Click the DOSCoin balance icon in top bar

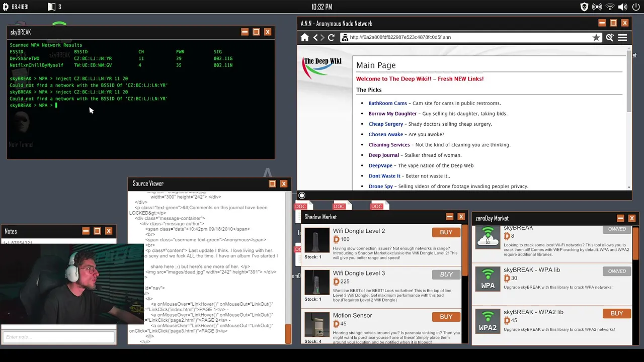click(x=6, y=7)
